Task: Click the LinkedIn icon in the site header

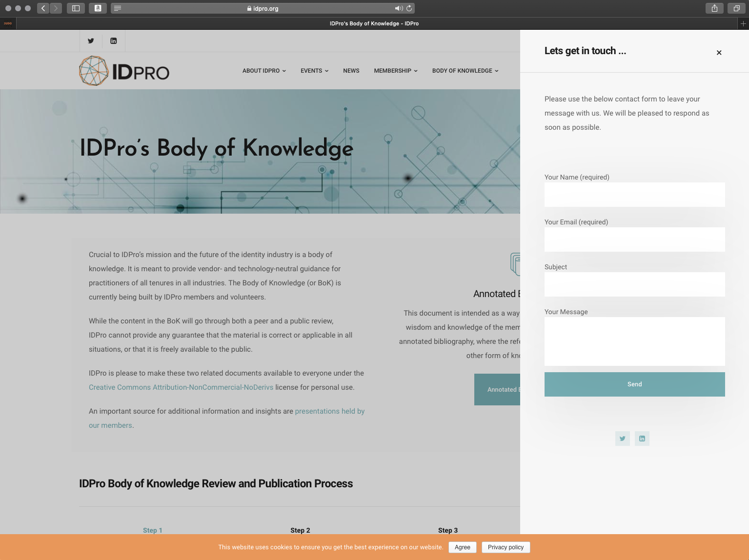Action: point(113,41)
